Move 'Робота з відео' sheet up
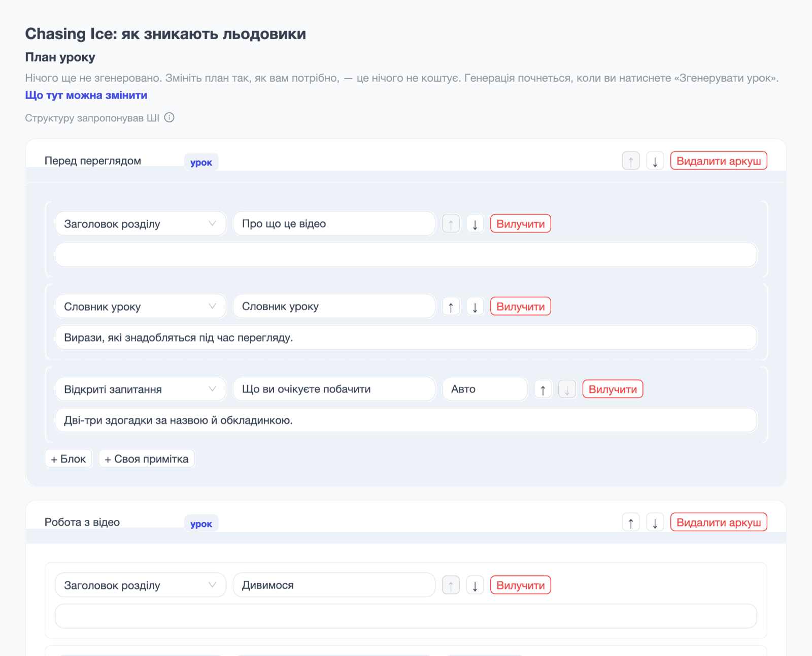The width and height of the screenshot is (812, 656). (x=631, y=522)
